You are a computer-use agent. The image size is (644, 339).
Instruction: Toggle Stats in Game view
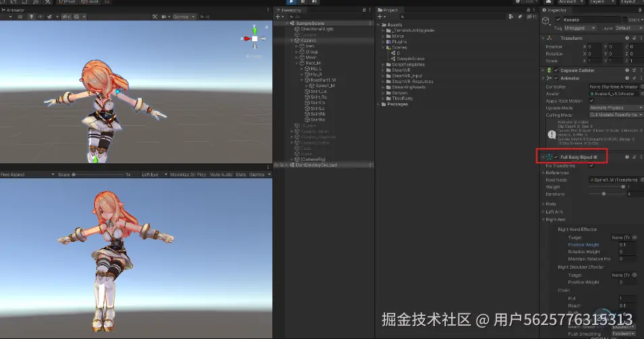[x=241, y=175]
